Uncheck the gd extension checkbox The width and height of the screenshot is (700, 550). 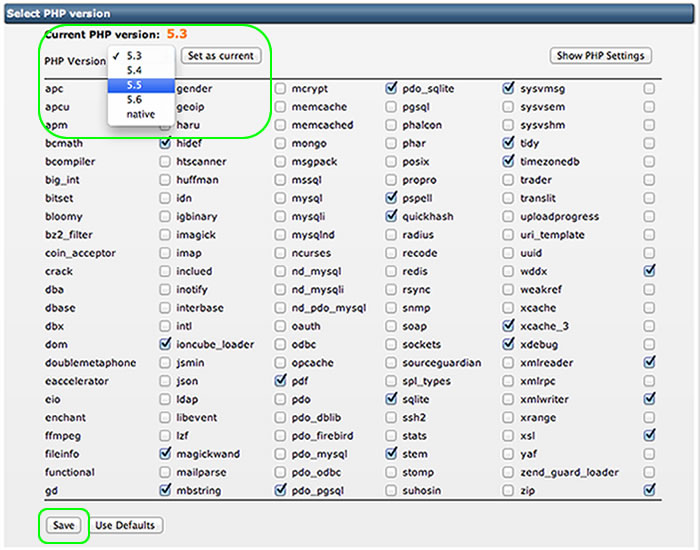pos(165,490)
